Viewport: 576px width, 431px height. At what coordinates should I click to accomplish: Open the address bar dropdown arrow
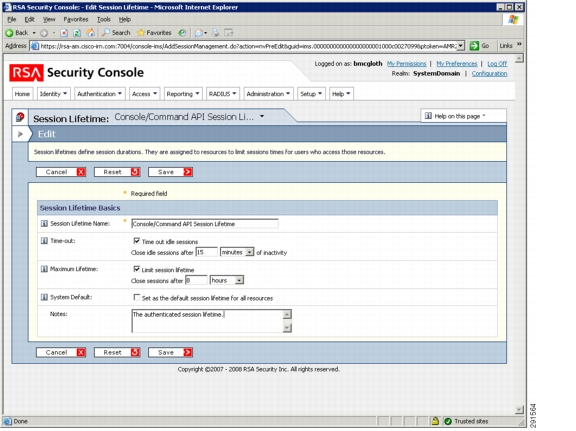point(461,46)
